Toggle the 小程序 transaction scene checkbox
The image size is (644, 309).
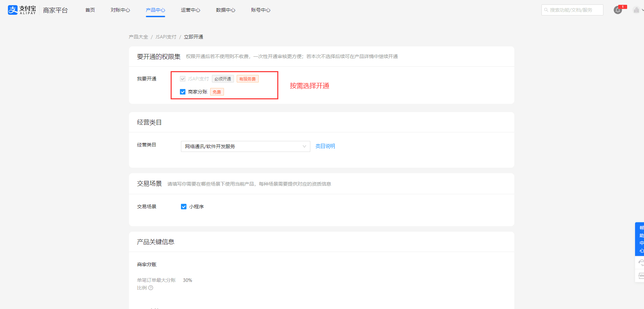(184, 207)
